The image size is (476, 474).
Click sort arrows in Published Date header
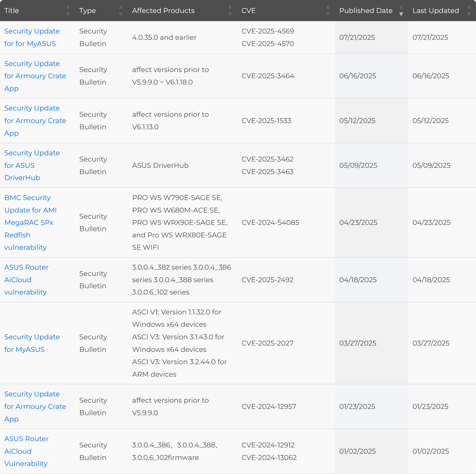[401, 11]
